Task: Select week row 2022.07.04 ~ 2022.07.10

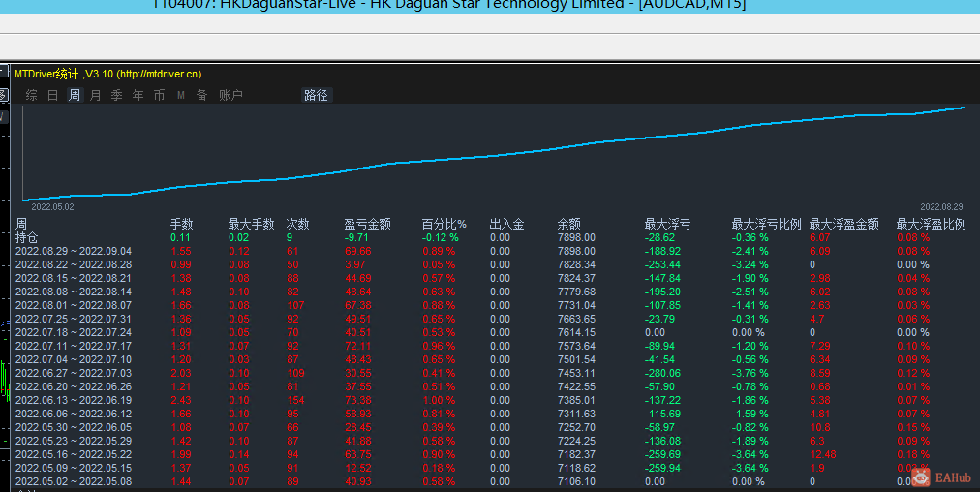Action: pyautogui.click(x=74, y=359)
